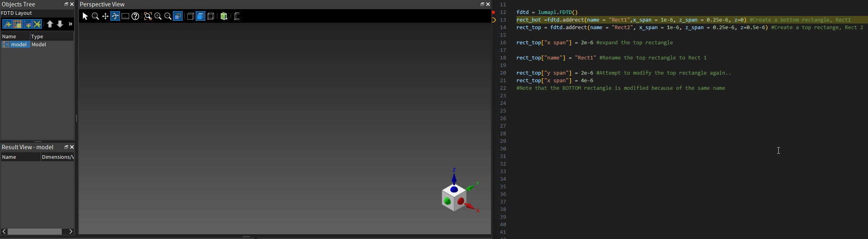Viewport: 868px width, 239px height.
Task: Click Dimensions column header in Result View
Action: click(x=57, y=157)
